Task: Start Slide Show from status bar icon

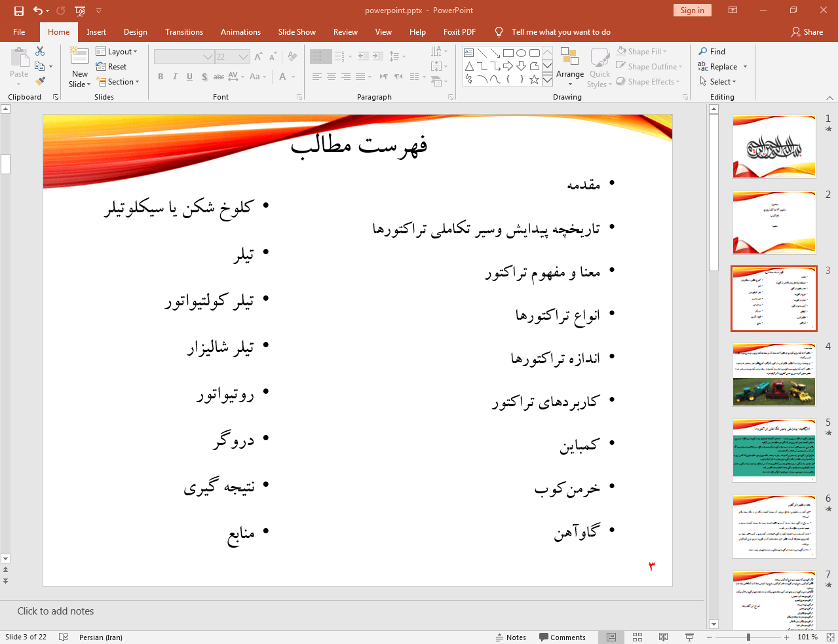Action: pos(689,637)
